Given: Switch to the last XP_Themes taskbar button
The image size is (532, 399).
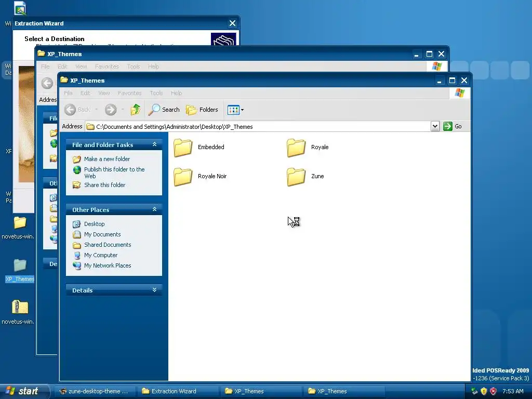Looking at the screenshot, I should [x=344, y=391].
